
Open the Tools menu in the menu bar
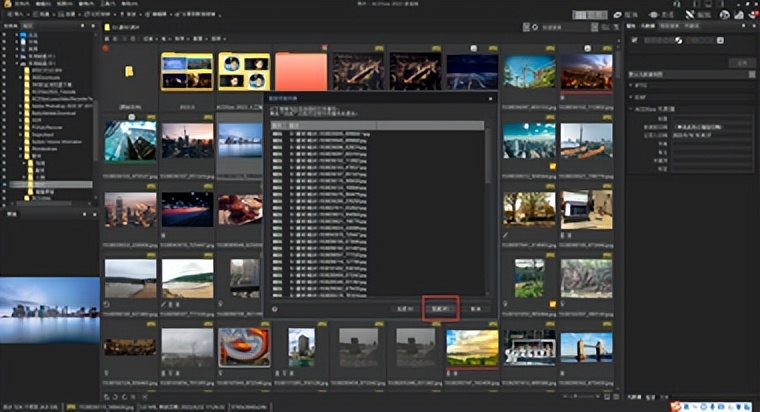108,4
